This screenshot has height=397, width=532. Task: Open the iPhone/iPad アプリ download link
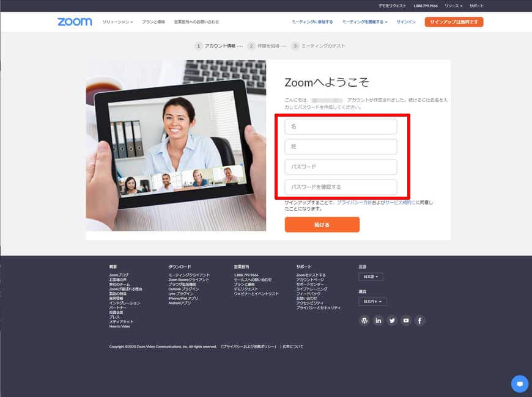pos(183,298)
